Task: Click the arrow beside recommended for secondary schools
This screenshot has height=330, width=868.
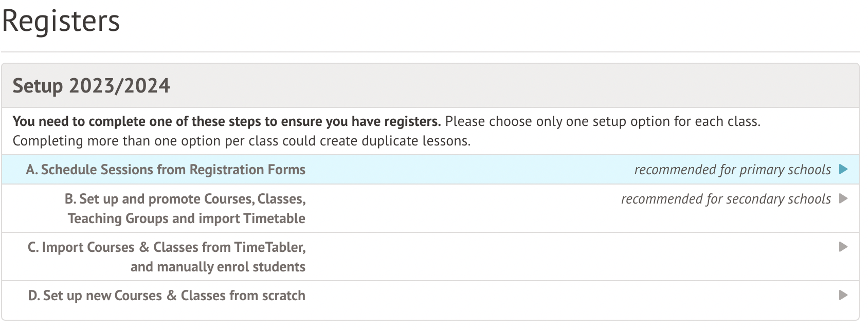Action: pos(843,199)
